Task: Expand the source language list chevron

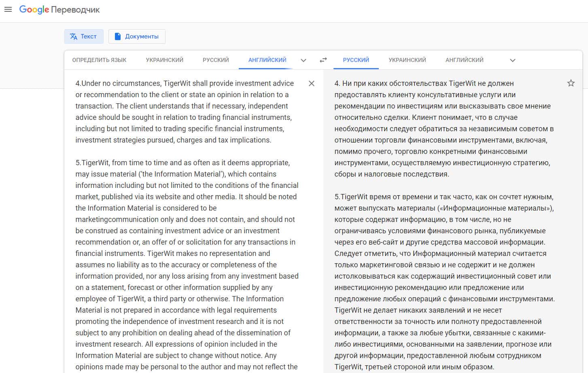Action: (x=304, y=60)
